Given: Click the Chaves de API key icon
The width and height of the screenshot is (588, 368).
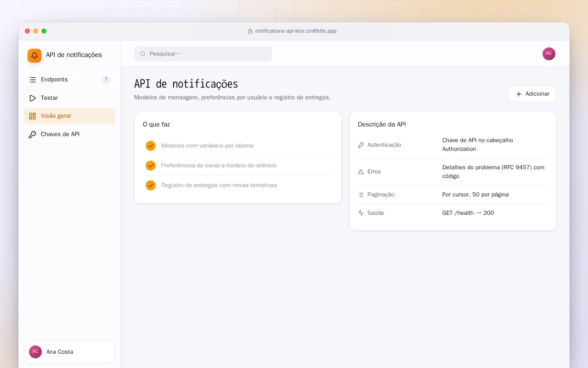Looking at the screenshot, I should (x=32, y=134).
